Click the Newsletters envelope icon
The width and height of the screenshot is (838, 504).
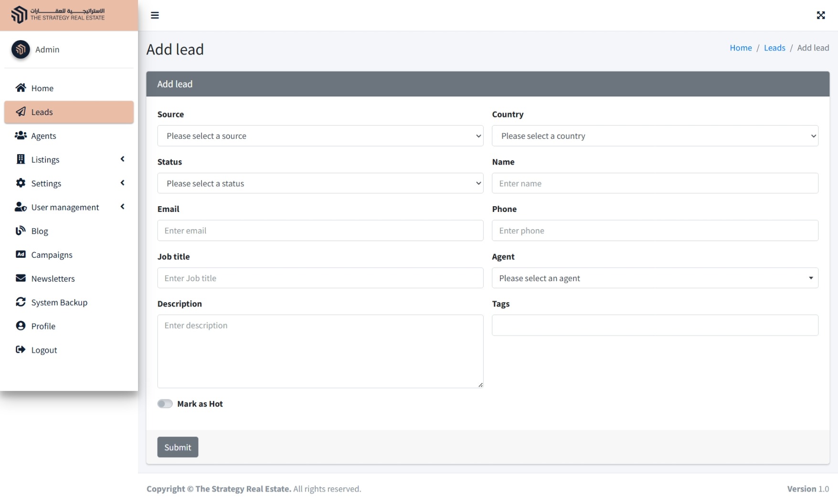(x=21, y=278)
